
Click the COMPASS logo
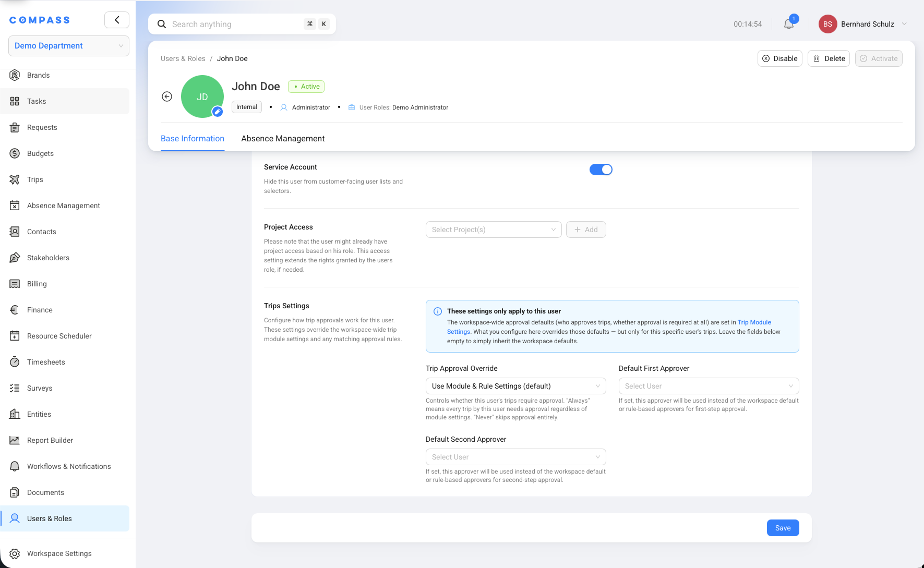pyautogui.click(x=40, y=20)
